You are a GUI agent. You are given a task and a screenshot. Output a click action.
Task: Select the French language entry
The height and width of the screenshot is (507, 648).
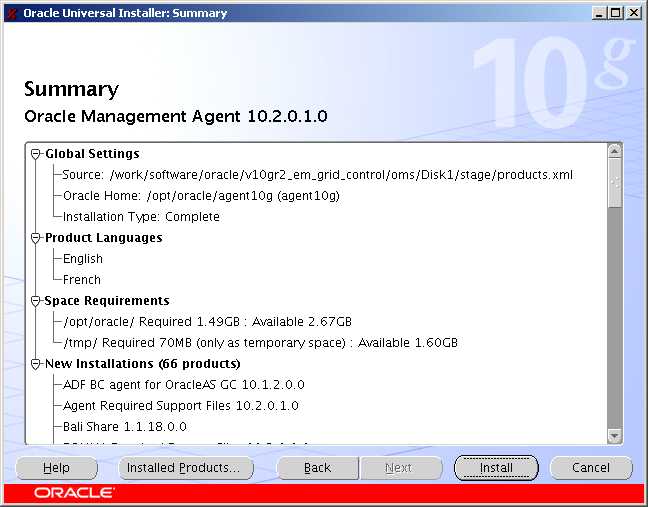82,280
